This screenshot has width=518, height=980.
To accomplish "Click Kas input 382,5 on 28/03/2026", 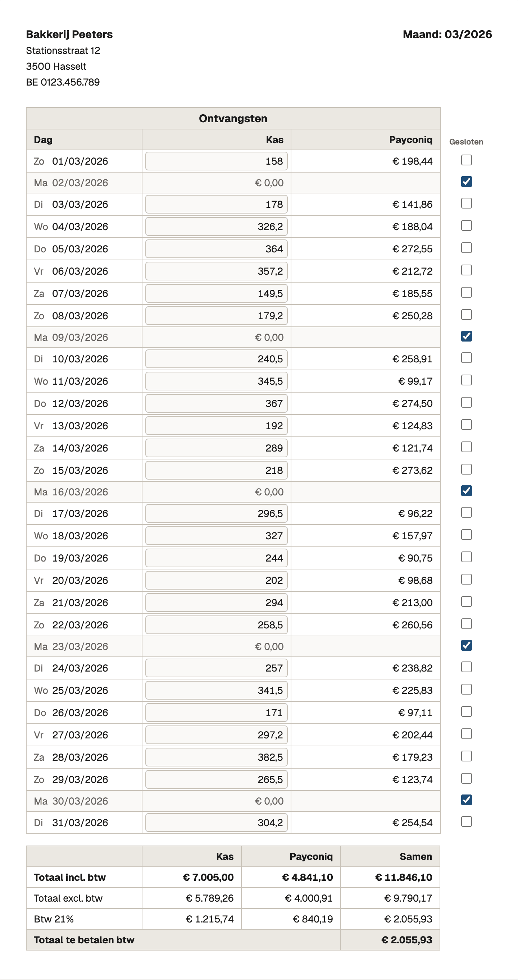I will (216, 757).
